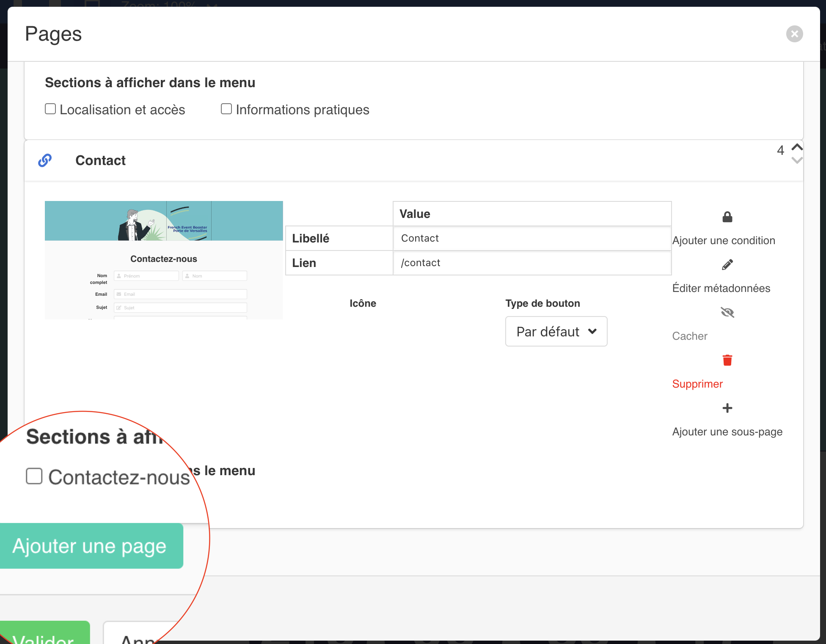Screen dimensions: 826x644
Task: Click the blue link icon beside Contact
Action: 45,160
